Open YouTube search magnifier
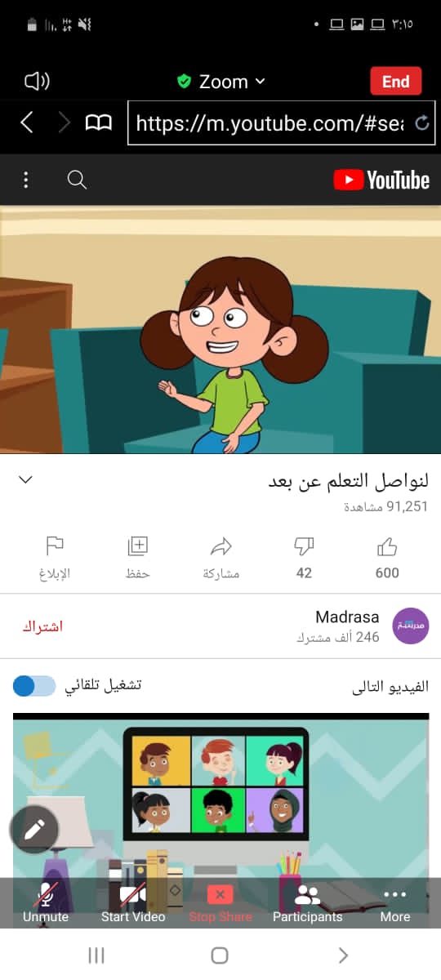Screen dimensions: 441x980 point(77,180)
